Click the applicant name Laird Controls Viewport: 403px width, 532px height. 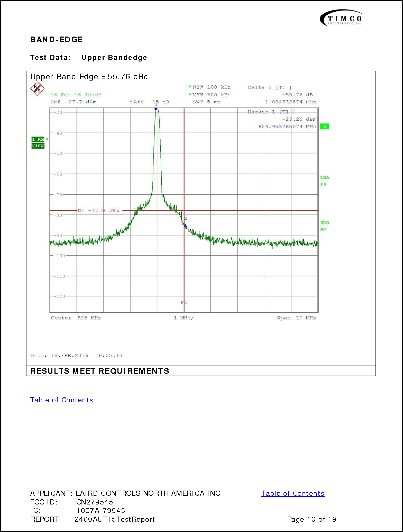[x=148, y=493]
